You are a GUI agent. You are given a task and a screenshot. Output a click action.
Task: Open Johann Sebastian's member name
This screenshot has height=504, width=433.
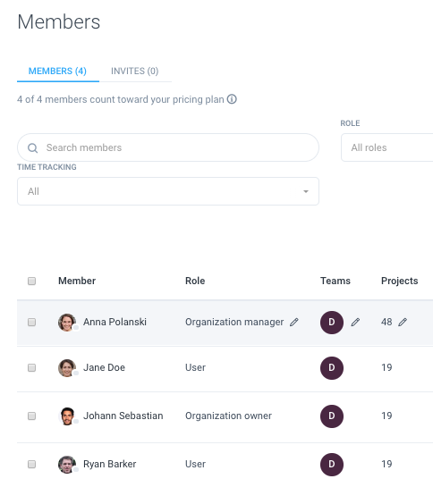tap(123, 416)
